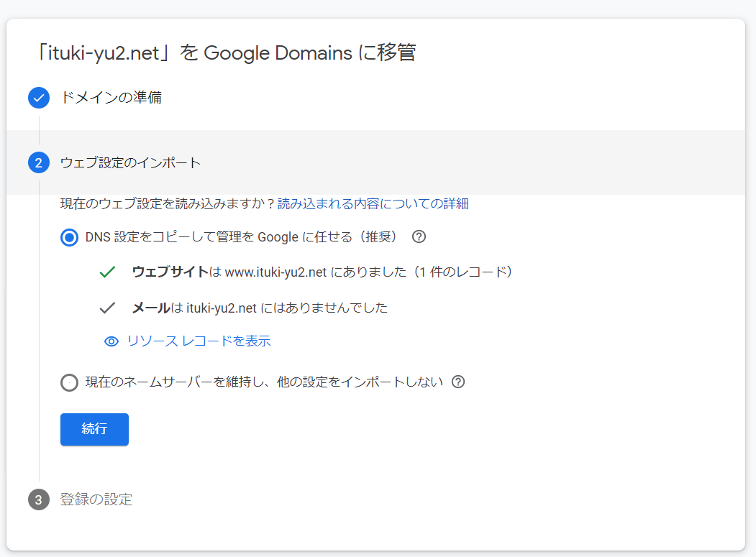Image resolution: width=756 pixels, height=557 pixels.
Task: Click the check mark beside メール status
Action: click(x=106, y=307)
